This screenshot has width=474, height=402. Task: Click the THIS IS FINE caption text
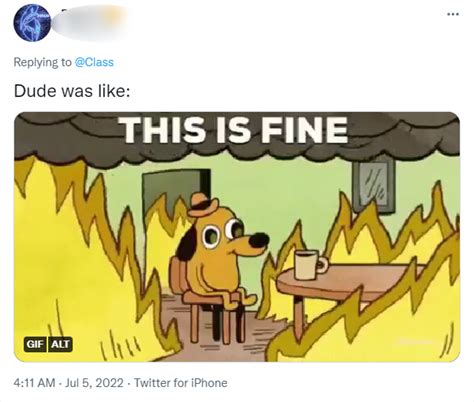click(235, 129)
